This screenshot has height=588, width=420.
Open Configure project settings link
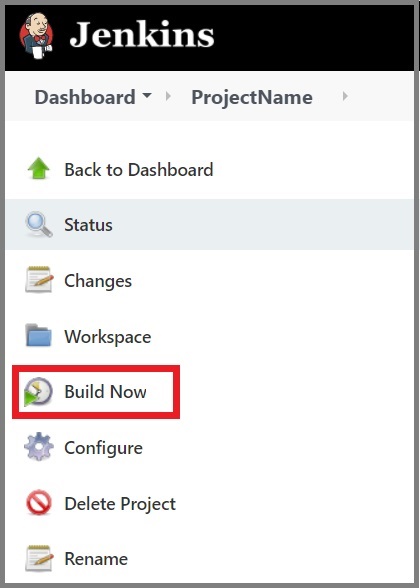point(104,448)
